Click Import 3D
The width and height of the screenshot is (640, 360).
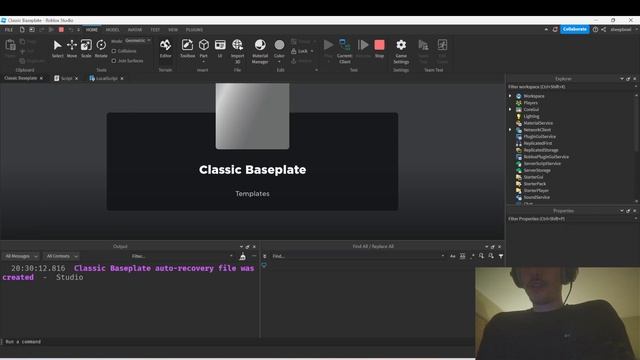pyautogui.click(x=237, y=51)
